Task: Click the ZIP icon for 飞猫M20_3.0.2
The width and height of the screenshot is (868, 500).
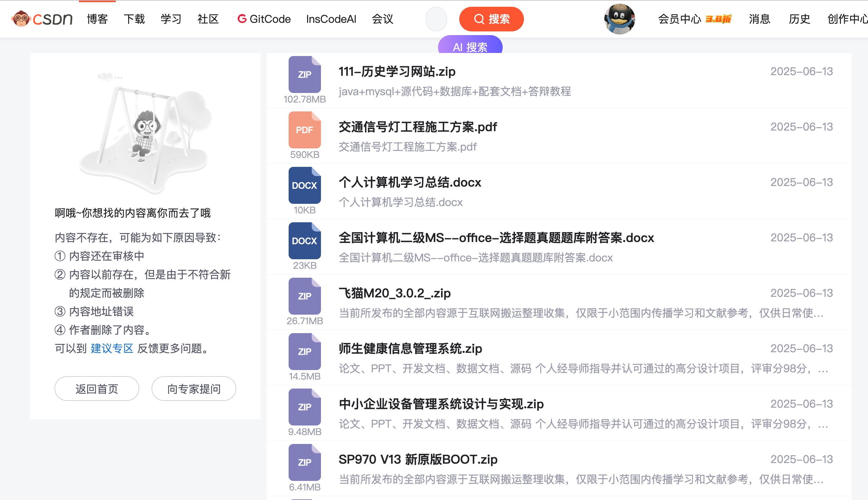Action: point(304,296)
